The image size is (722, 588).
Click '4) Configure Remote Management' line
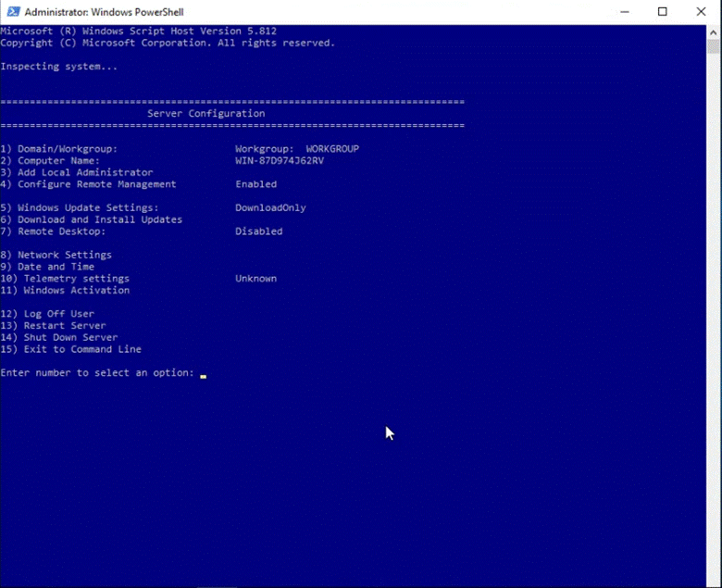click(88, 184)
